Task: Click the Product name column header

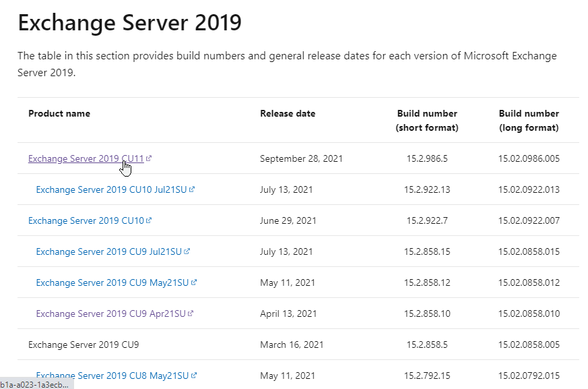Action: click(x=59, y=113)
